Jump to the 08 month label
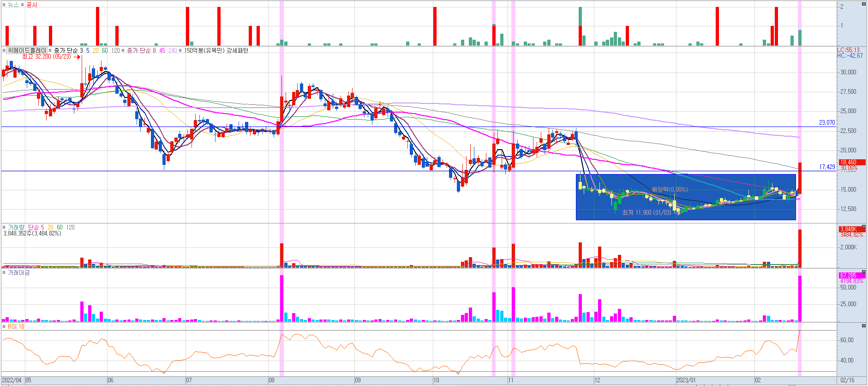This screenshot has width=868, height=386. (x=271, y=380)
